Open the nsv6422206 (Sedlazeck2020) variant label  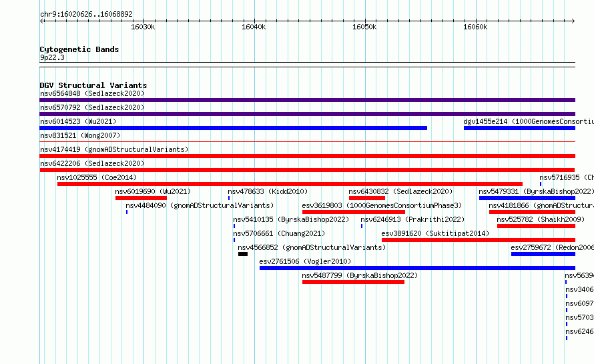92,163
